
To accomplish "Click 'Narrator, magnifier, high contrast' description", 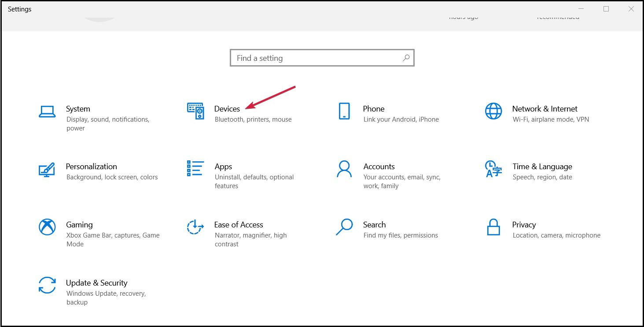I will tap(250, 240).
